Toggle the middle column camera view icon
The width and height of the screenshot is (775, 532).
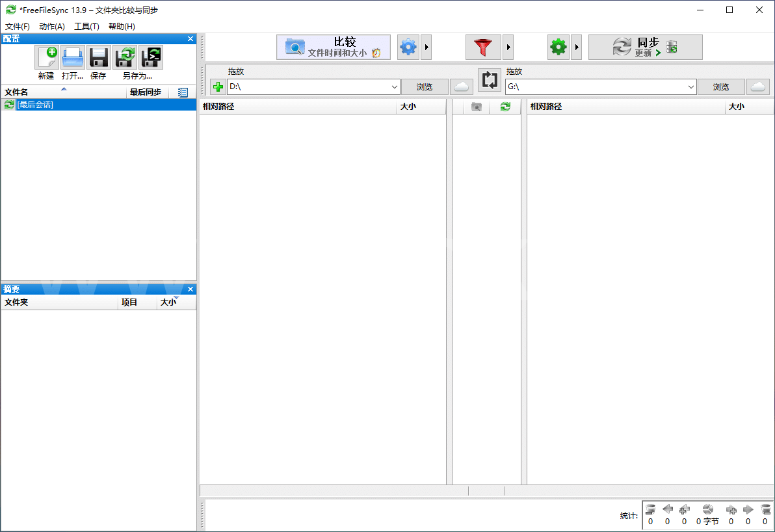477,107
